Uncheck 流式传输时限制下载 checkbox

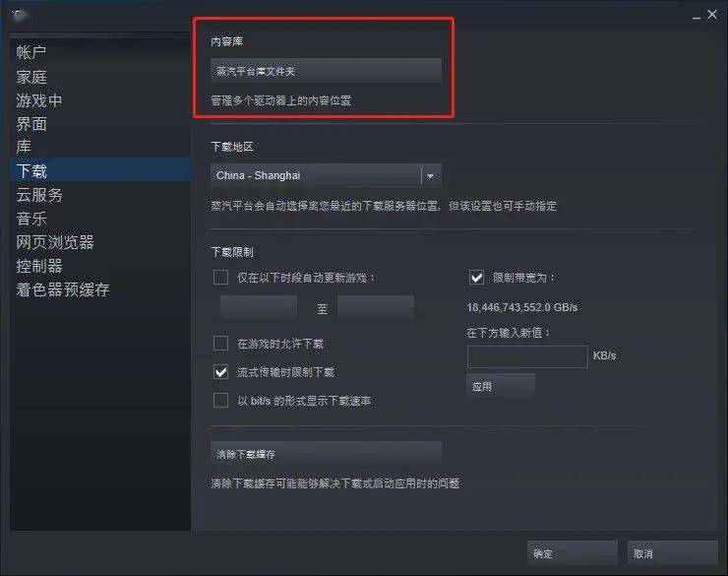220,371
